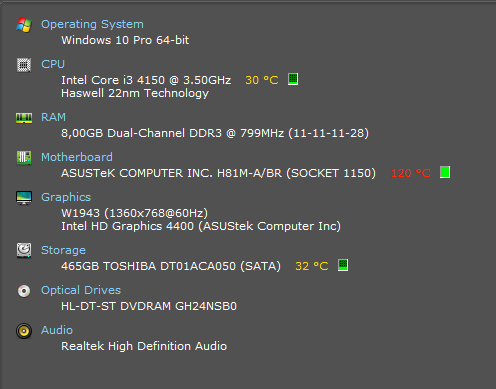Click the green Motherboard icon

[24, 158]
